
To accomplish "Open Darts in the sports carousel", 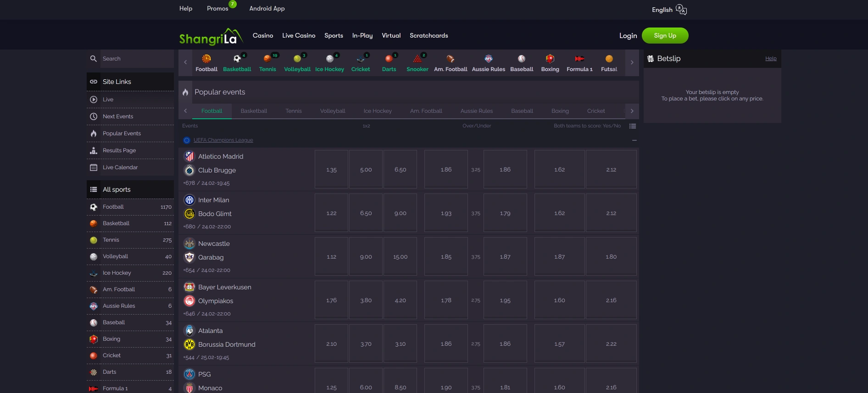I will point(389,63).
